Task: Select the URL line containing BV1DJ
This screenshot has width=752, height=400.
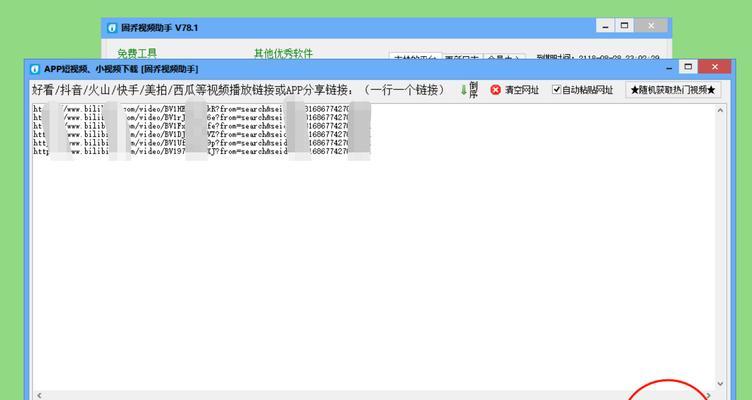Action: tap(201, 134)
